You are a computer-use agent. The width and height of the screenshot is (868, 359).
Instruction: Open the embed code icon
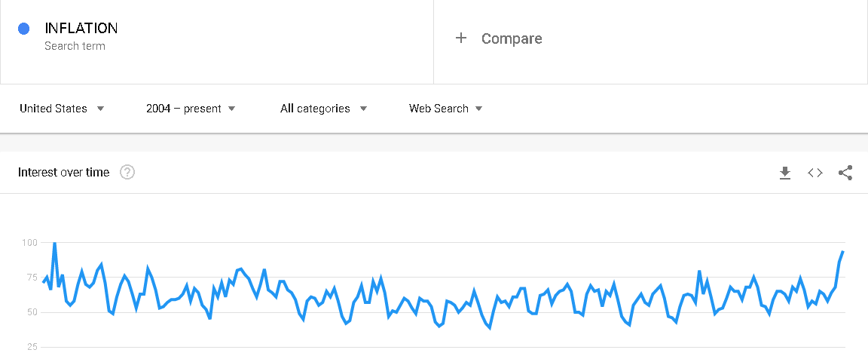point(815,173)
